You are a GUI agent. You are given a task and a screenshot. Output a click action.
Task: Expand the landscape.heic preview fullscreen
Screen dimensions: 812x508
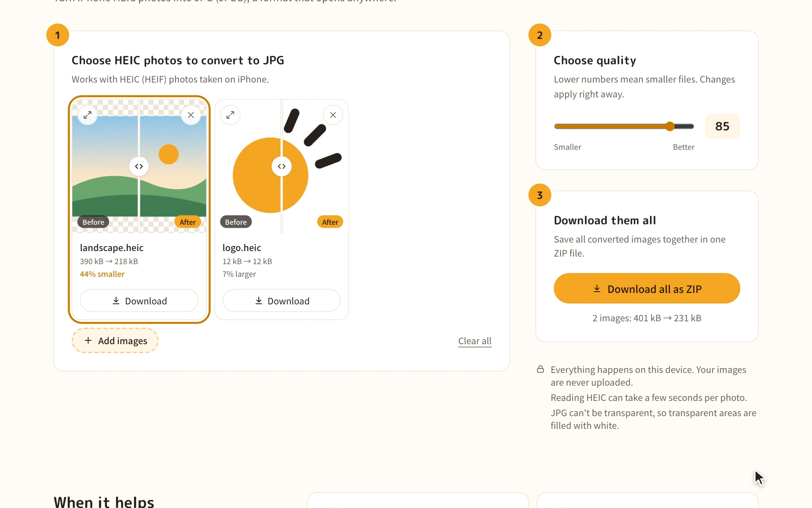click(88, 115)
